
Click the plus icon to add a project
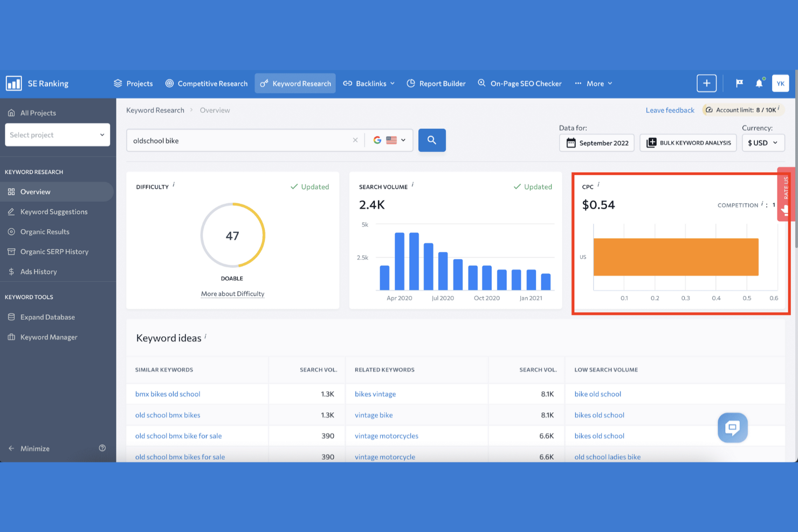click(x=706, y=83)
